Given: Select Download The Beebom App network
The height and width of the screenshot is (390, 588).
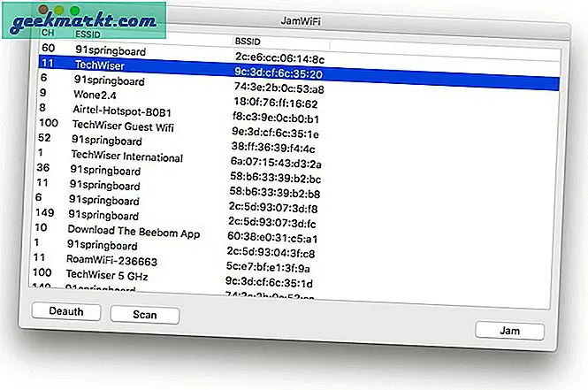Looking at the screenshot, I should (134, 232).
